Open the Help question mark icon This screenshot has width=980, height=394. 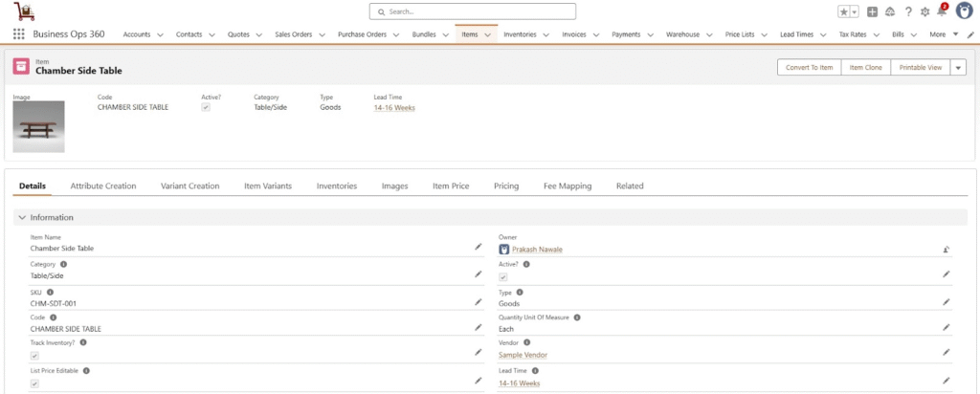908,11
